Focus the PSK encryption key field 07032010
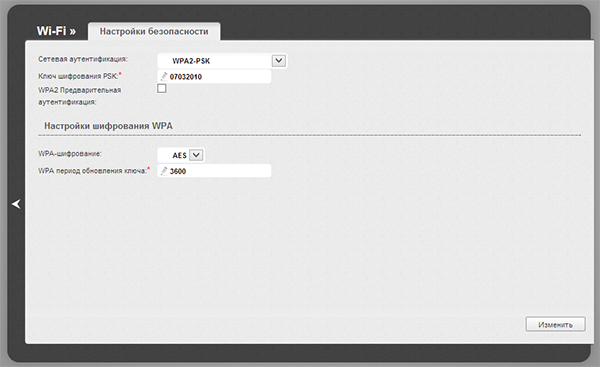Viewport: 600px width, 367px height. (214, 77)
